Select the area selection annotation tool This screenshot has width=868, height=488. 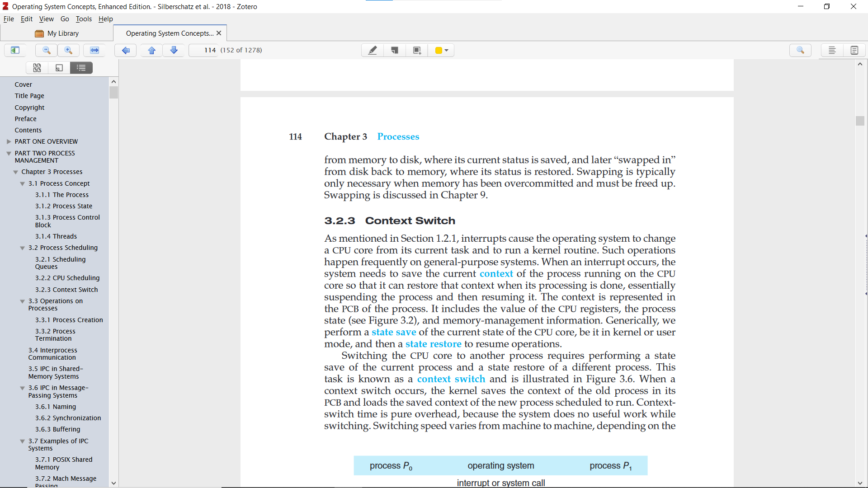pos(417,50)
